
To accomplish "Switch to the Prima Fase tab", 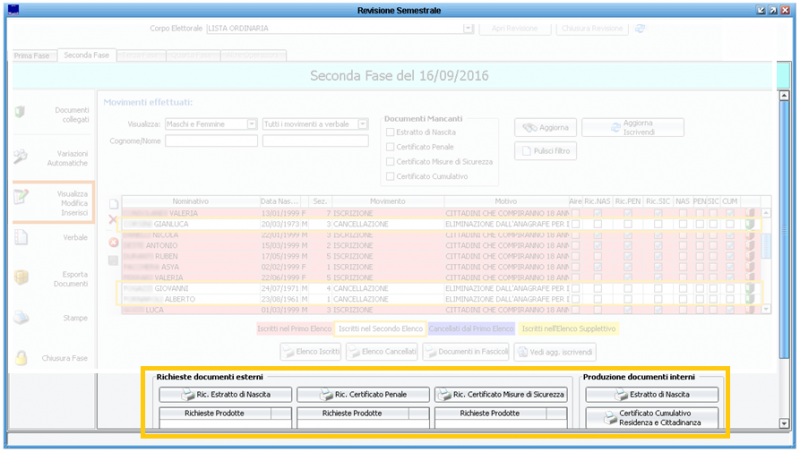I will click(x=30, y=55).
